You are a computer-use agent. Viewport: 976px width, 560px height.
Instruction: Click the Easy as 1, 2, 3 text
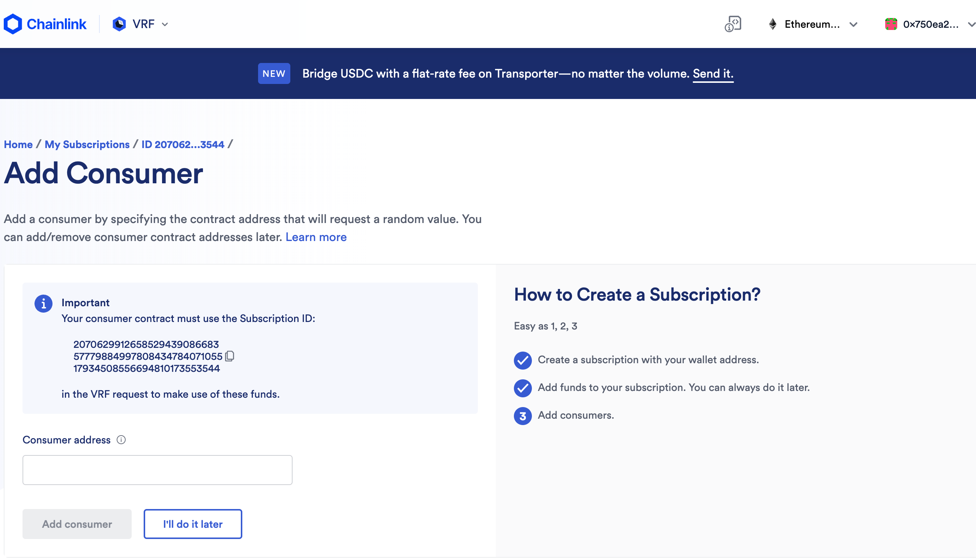tap(545, 326)
